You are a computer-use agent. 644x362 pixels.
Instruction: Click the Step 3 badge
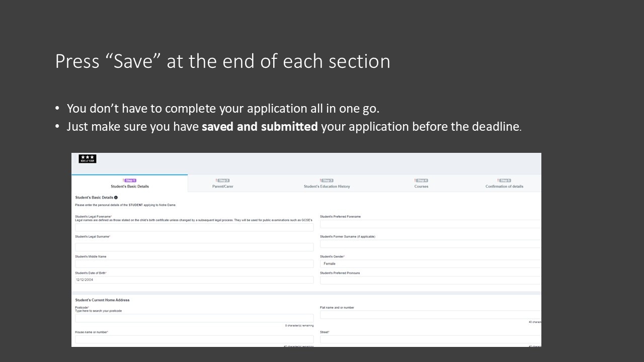(327, 180)
